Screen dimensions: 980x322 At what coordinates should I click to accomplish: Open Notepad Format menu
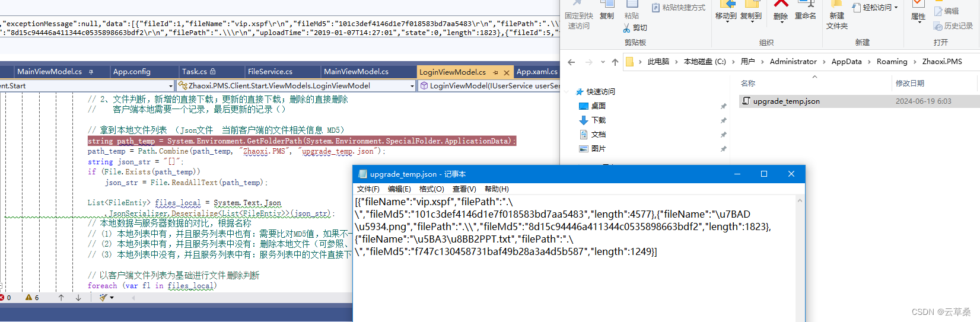[x=431, y=189]
